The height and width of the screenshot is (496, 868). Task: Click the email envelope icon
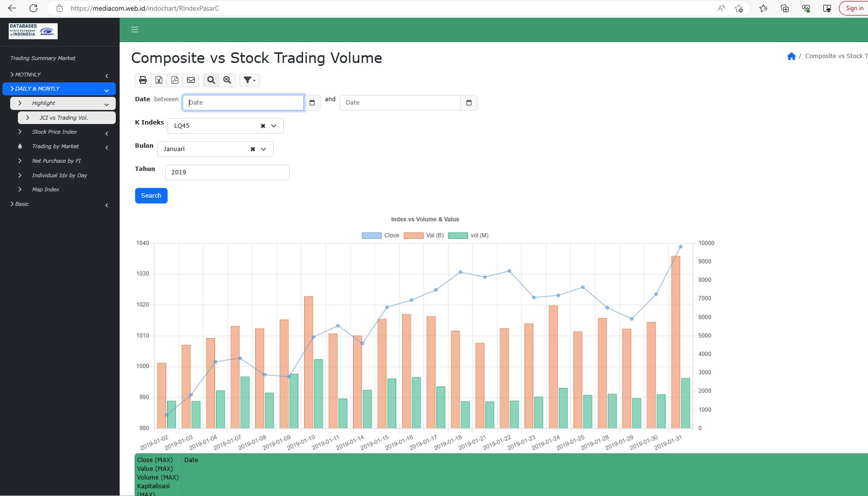click(191, 80)
